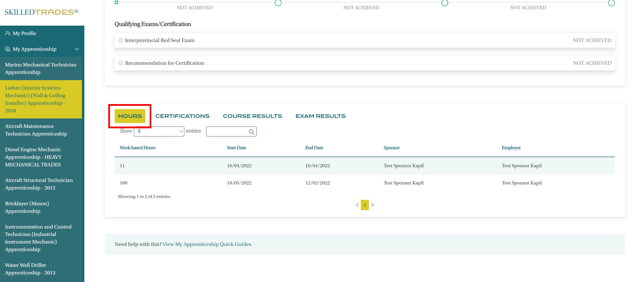Screen dimensions: 644x282
Task: Sort by Work-based Hours column
Action: [137, 148]
